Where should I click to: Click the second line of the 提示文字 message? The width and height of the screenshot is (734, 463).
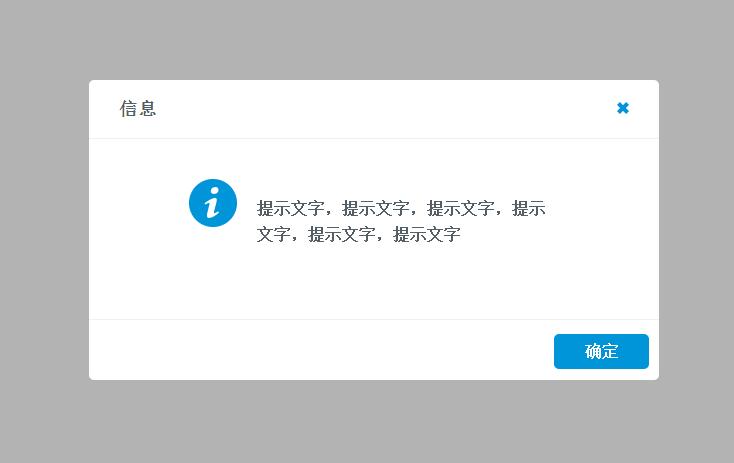point(359,234)
